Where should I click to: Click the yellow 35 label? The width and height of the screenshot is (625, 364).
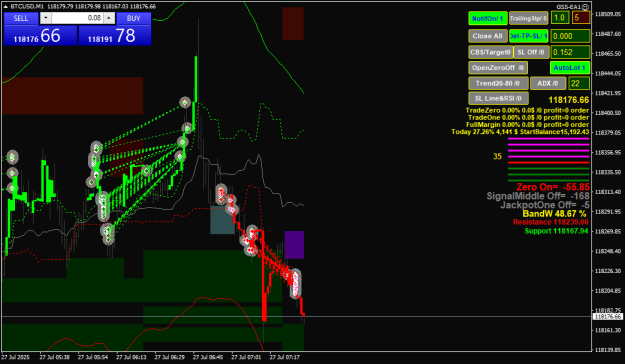click(x=497, y=157)
